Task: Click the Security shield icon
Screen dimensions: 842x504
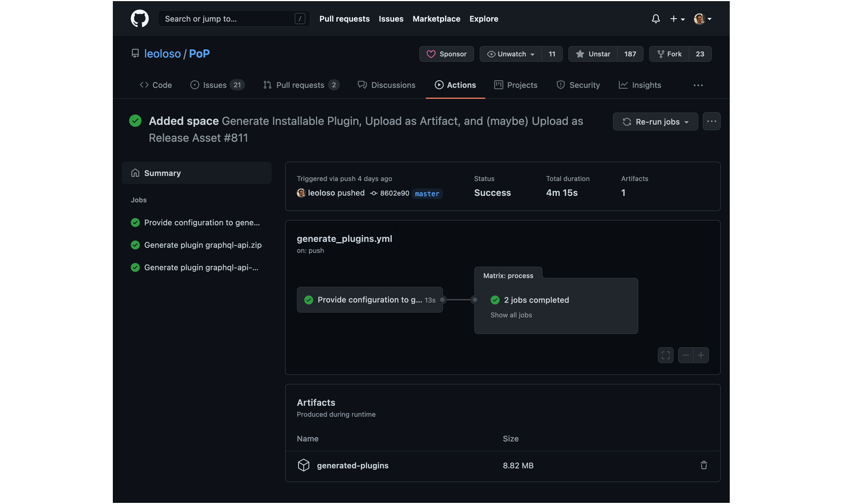Action: tap(561, 85)
